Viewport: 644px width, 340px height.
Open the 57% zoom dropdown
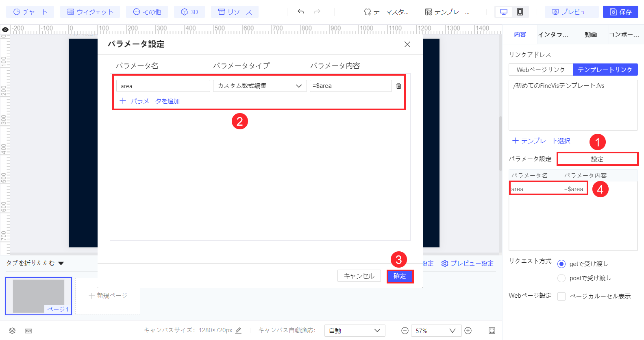coord(436,331)
